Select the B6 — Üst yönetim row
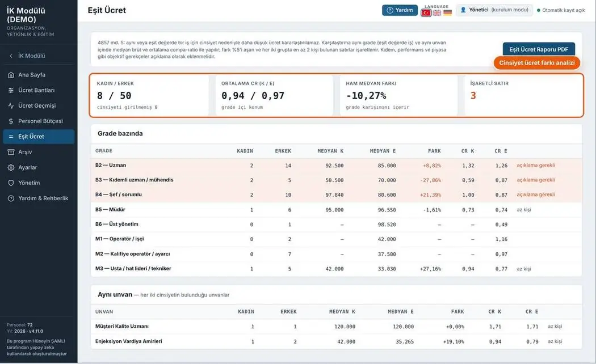The height and width of the screenshot is (364, 596). click(x=336, y=225)
